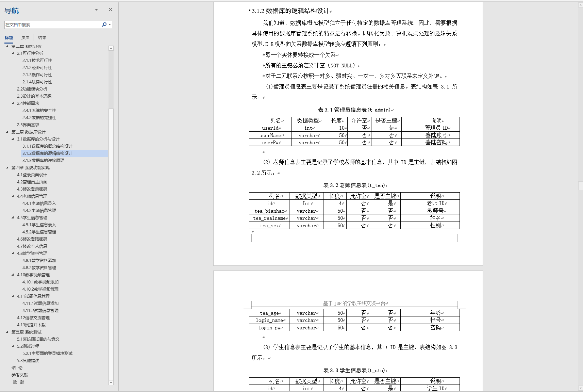Click the navigation pane scroll-down arrow

tap(111, 382)
